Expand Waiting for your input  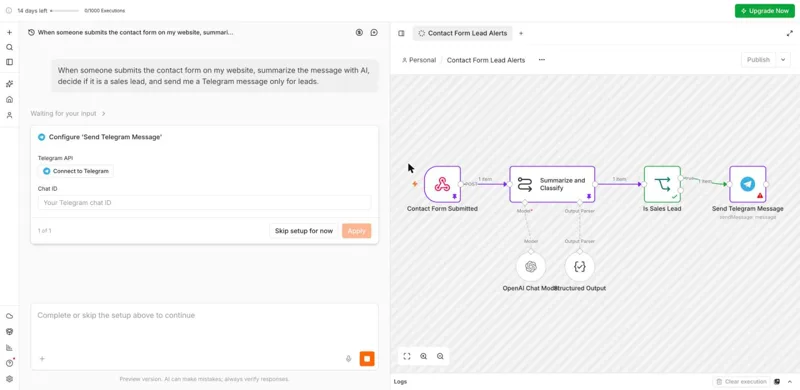[68, 113]
